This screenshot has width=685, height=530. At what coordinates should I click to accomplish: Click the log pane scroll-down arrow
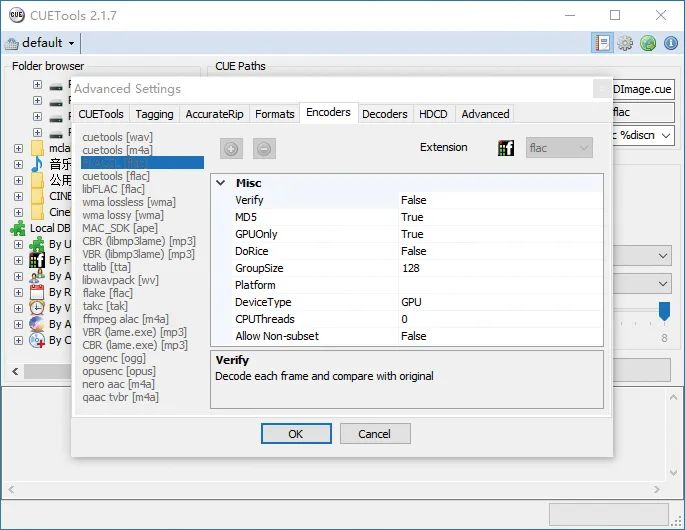click(673, 472)
